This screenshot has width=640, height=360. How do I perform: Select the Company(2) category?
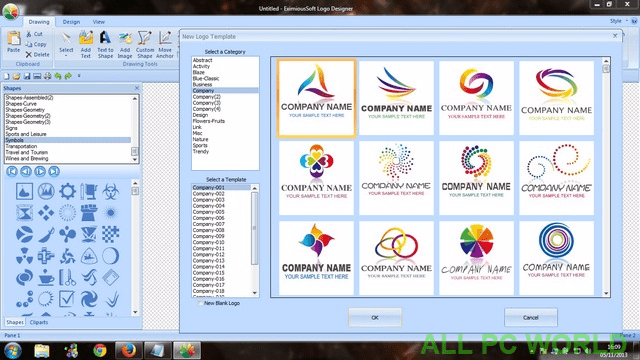tap(207, 97)
